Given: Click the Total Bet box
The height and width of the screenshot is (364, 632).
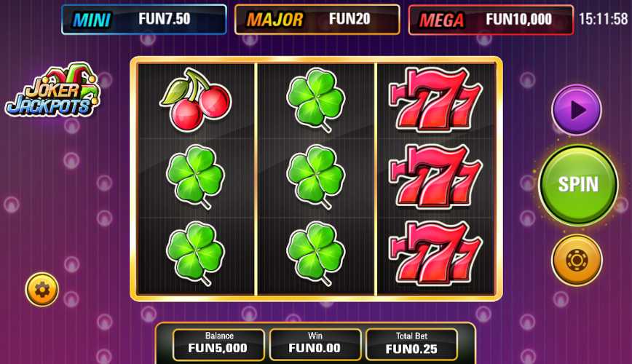Looking at the screenshot, I should click(x=411, y=344).
